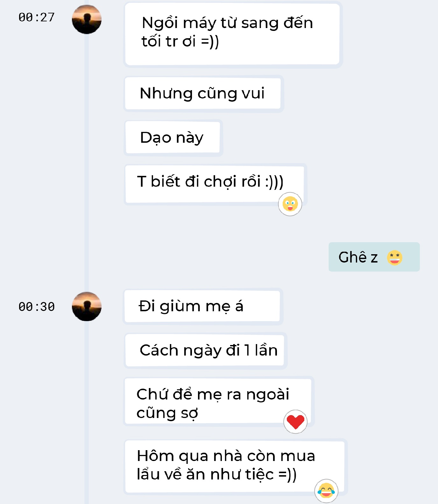Click the 00:30 timestamp

(x=37, y=307)
